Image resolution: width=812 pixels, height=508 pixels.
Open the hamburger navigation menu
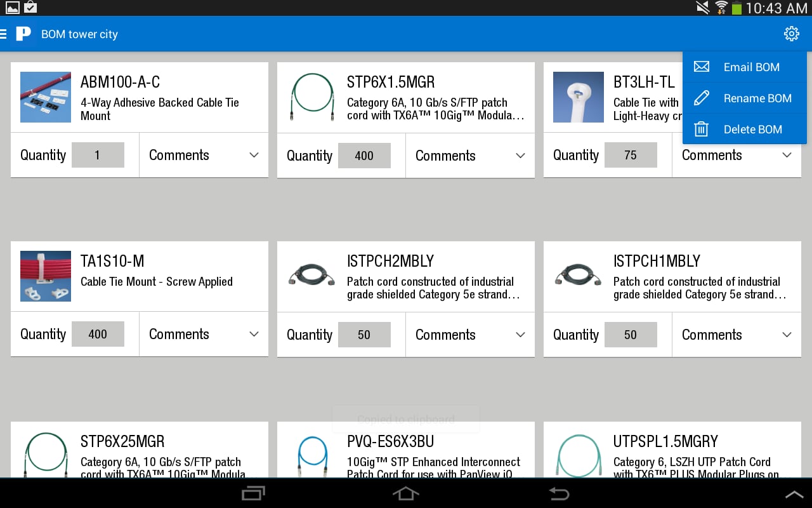4,34
